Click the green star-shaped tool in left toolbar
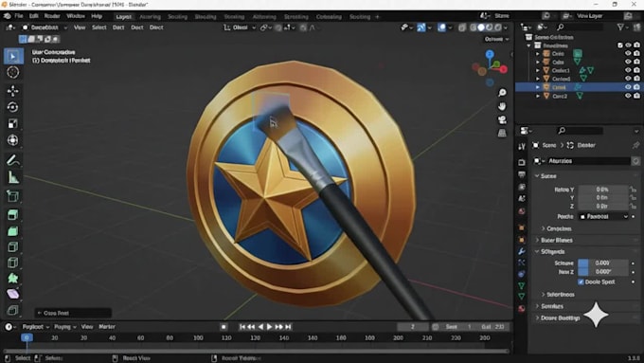 tap(12, 279)
